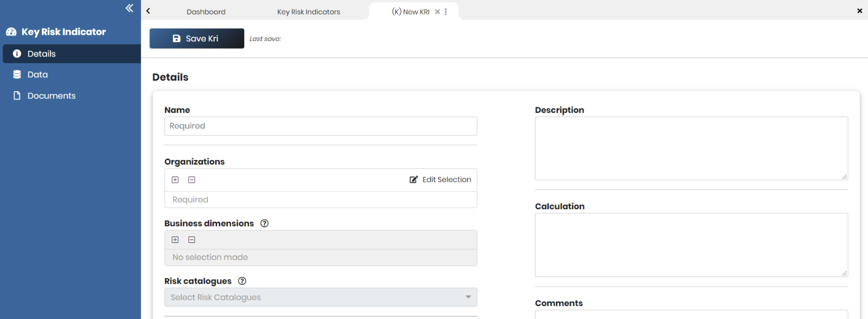This screenshot has width=868, height=319.
Task: Close all tabs with the far-right X
Action: 860,11
